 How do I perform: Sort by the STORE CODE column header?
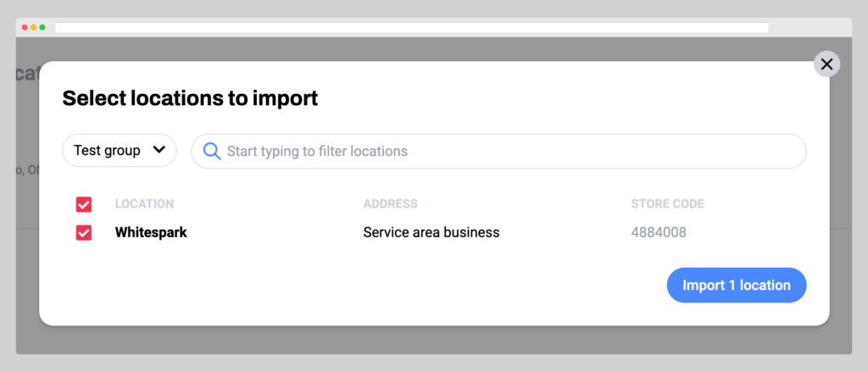point(667,204)
